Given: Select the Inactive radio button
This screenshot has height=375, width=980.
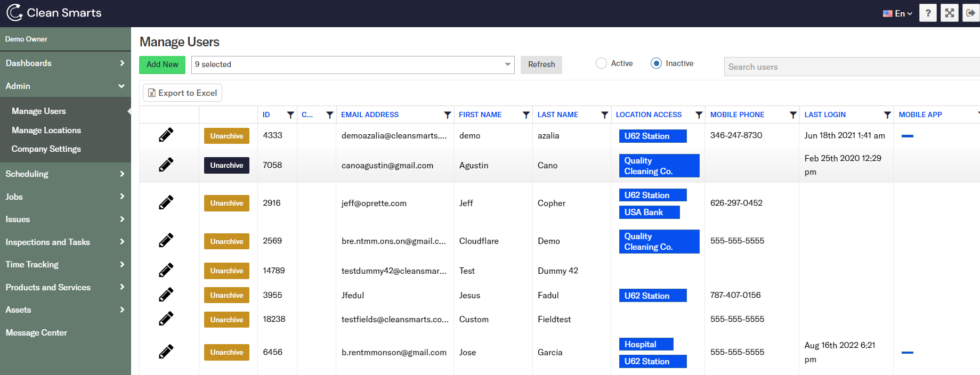Looking at the screenshot, I should (x=656, y=63).
